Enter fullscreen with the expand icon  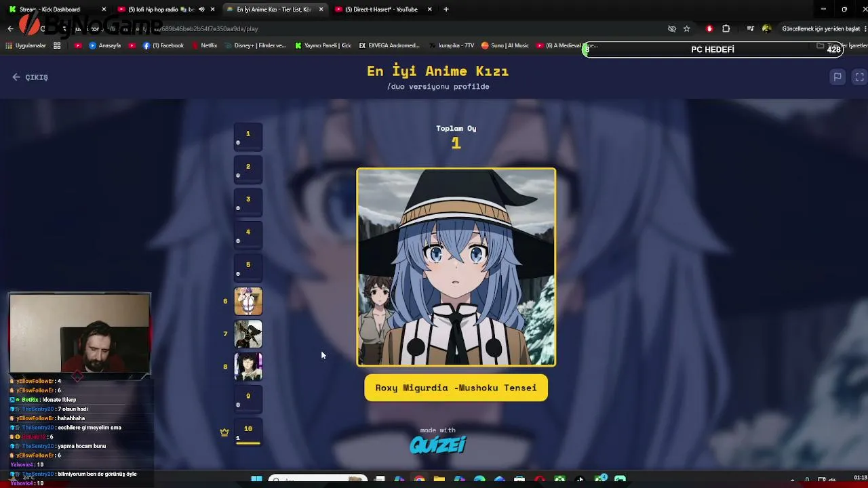pos(859,77)
